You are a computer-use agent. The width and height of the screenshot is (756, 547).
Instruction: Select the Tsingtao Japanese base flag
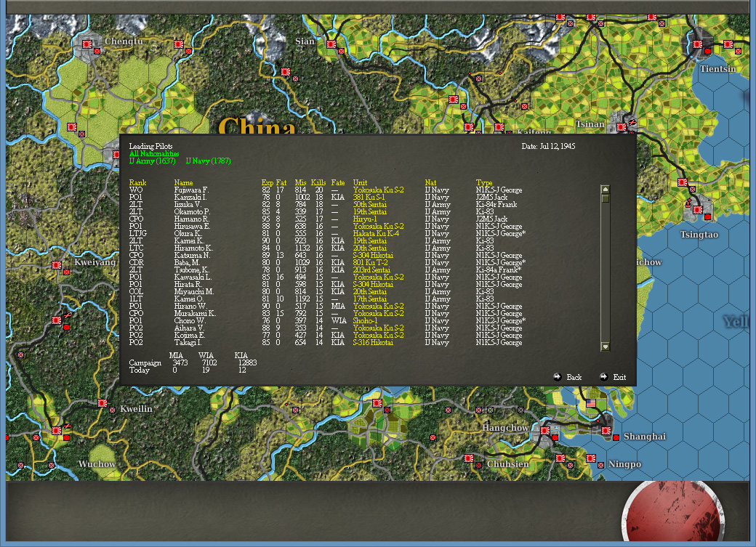point(698,210)
